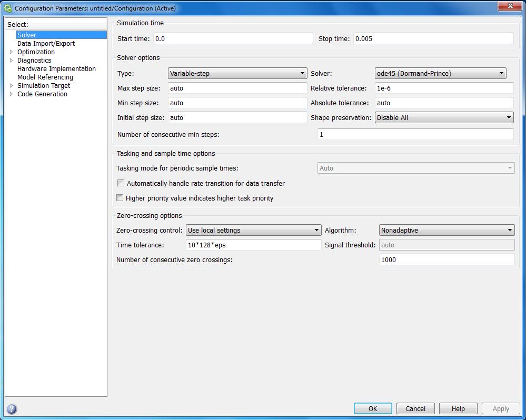This screenshot has width=526, height=420.
Task: Click the Stop time field
Action: click(433, 38)
